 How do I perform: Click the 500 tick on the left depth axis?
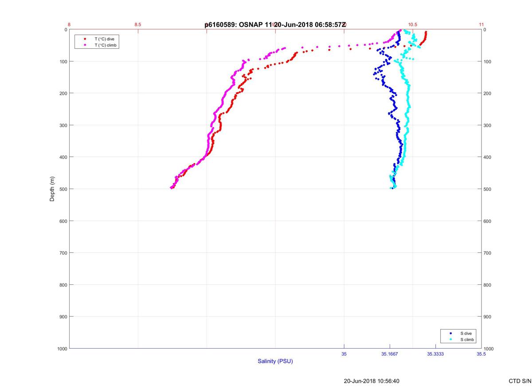click(x=63, y=189)
